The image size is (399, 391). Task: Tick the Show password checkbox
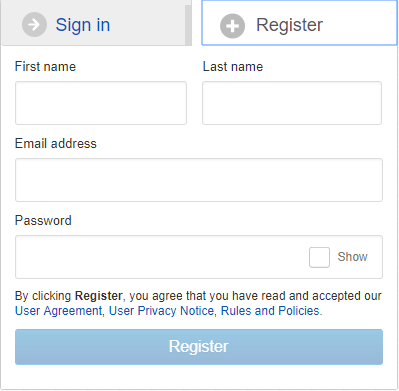click(x=319, y=257)
